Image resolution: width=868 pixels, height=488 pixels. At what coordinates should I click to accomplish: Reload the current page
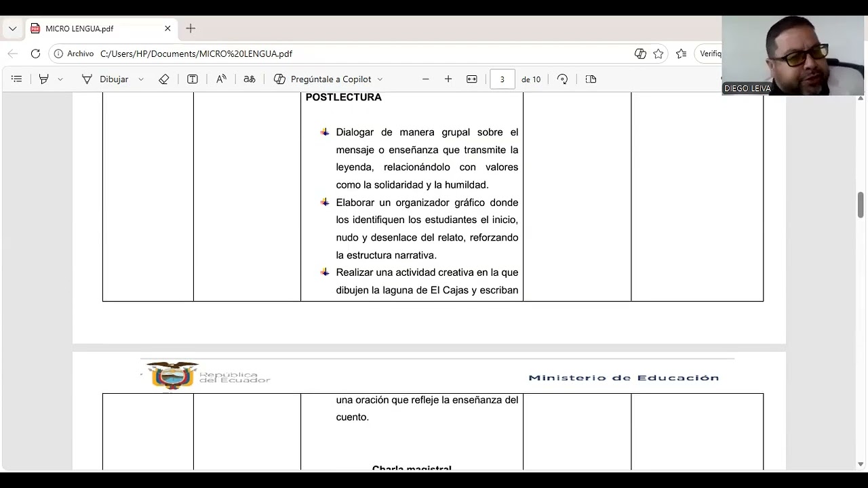35,54
